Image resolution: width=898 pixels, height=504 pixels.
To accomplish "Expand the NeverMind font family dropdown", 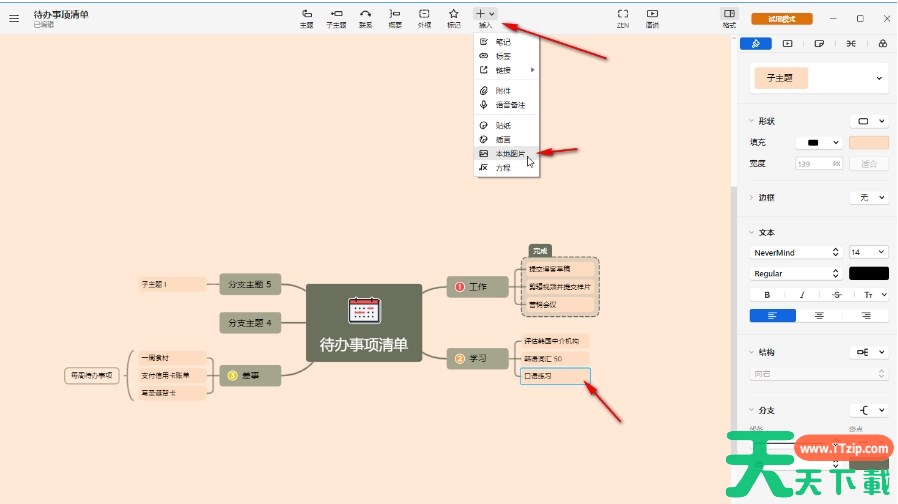I will [796, 253].
